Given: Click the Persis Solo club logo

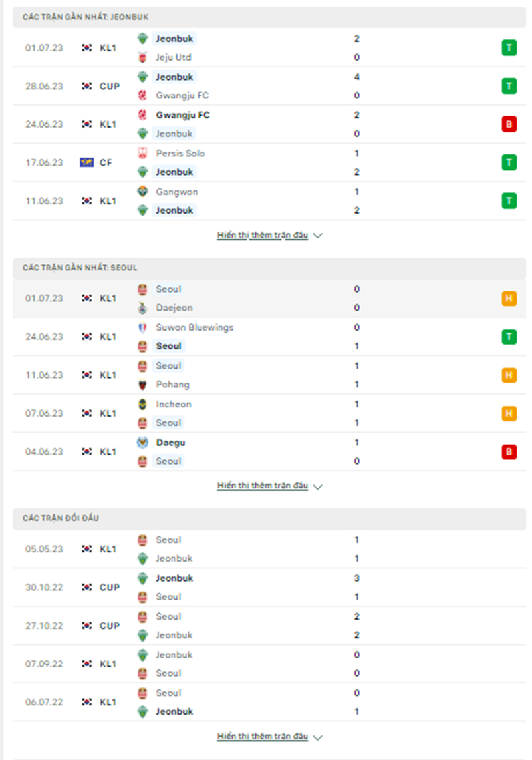Looking at the screenshot, I should (142, 153).
